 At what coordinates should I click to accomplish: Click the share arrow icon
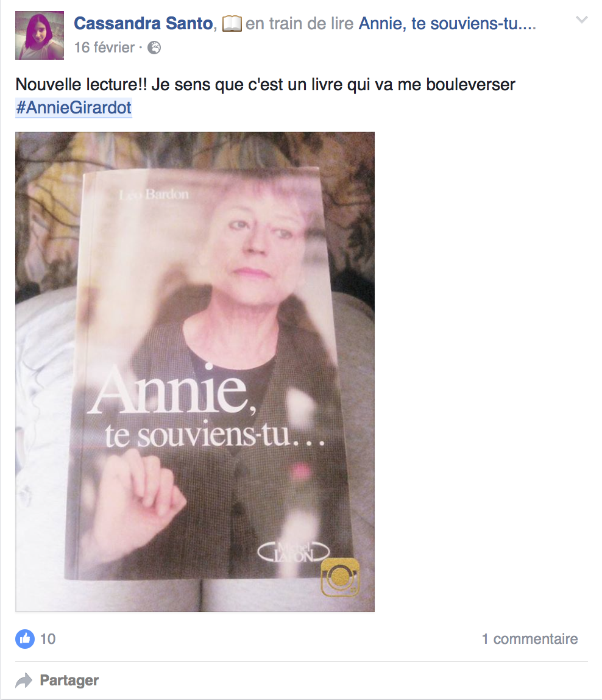pyautogui.click(x=24, y=680)
